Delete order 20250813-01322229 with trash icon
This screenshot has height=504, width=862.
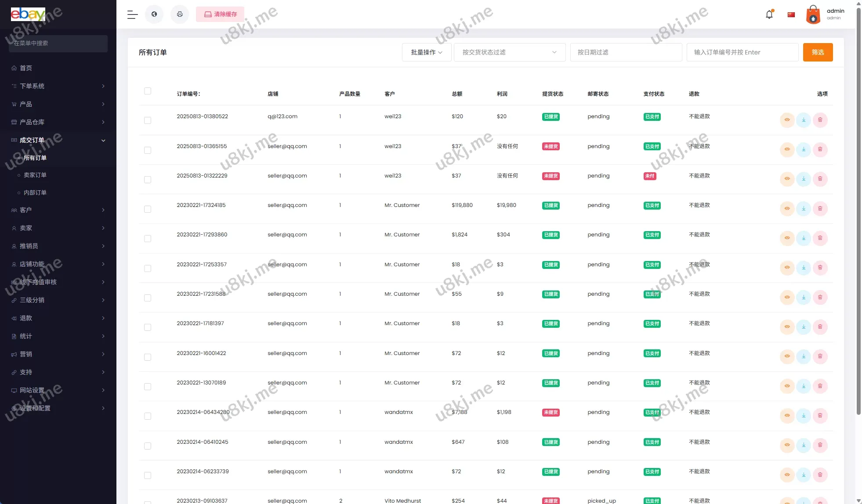coord(820,179)
